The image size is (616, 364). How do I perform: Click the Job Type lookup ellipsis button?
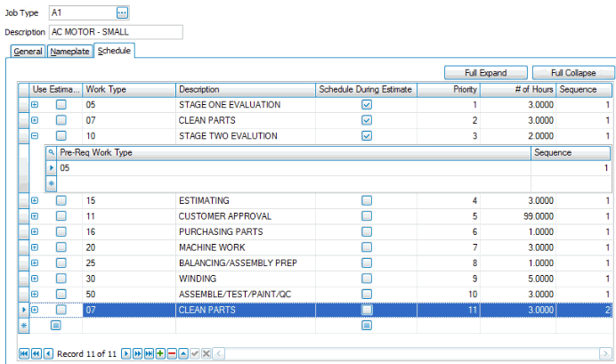coord(122,12)
